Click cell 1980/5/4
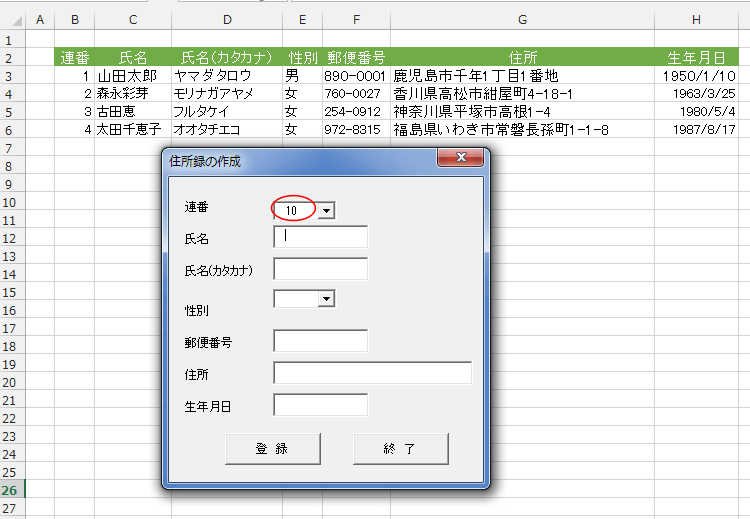750x519 pixels. tap(696, 111)
